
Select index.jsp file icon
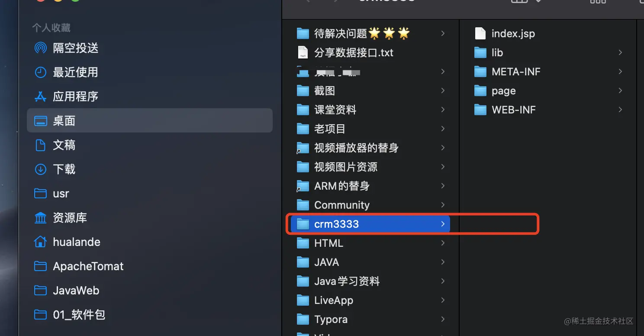(480, 33)
